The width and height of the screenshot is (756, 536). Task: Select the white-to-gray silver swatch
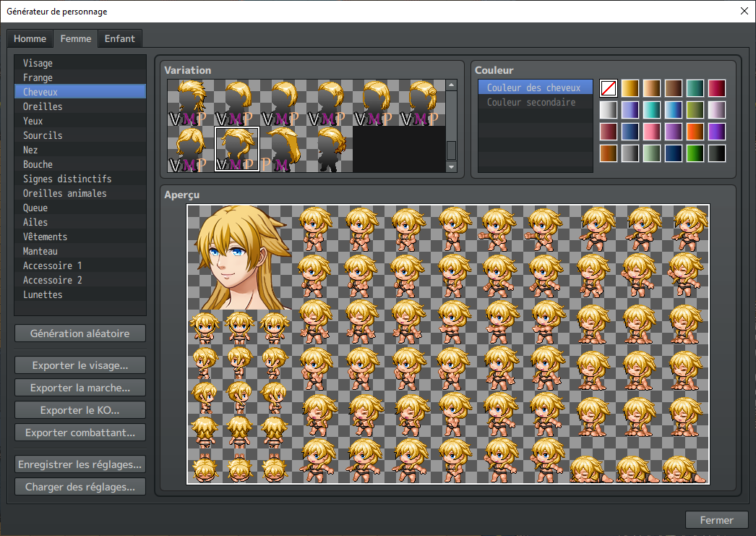point(609,110)
